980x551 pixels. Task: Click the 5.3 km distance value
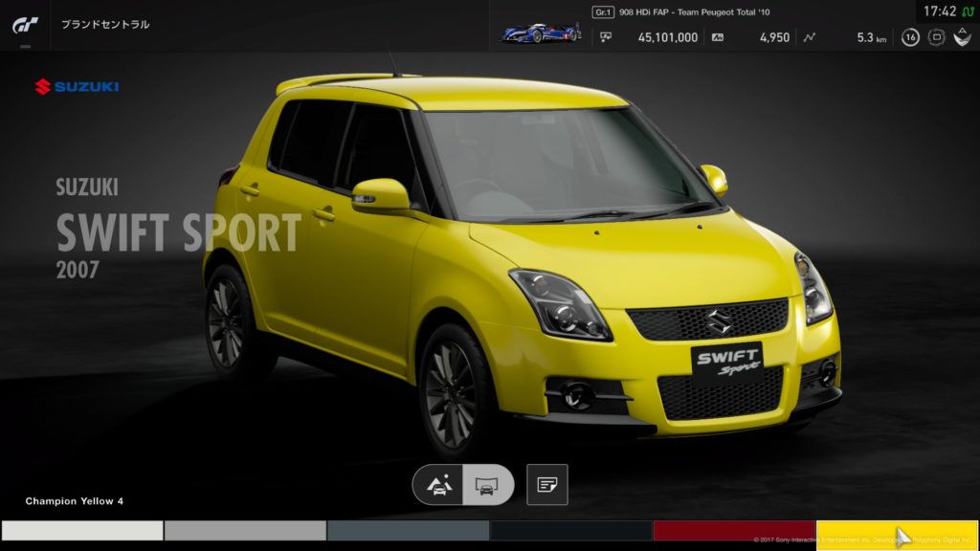(871, 37)
